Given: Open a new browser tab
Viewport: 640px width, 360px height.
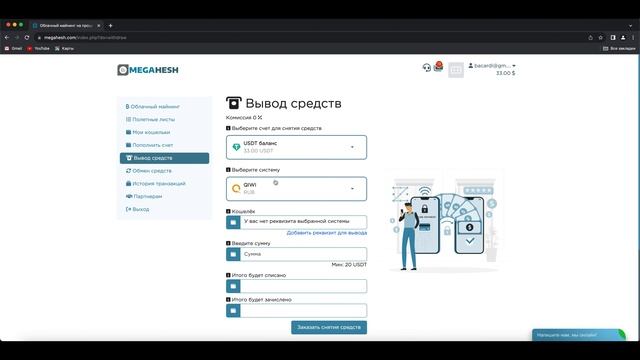Looking at the screenshot, I should click(x=110, y=25).
